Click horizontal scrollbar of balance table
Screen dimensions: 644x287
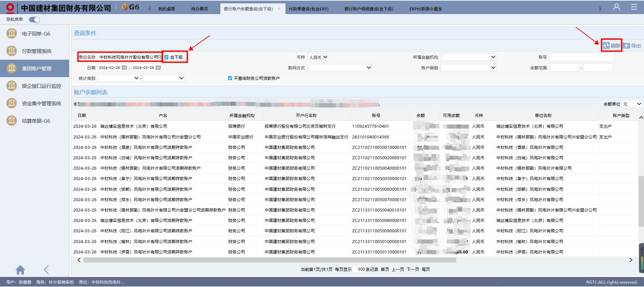(x=270, y=260)
